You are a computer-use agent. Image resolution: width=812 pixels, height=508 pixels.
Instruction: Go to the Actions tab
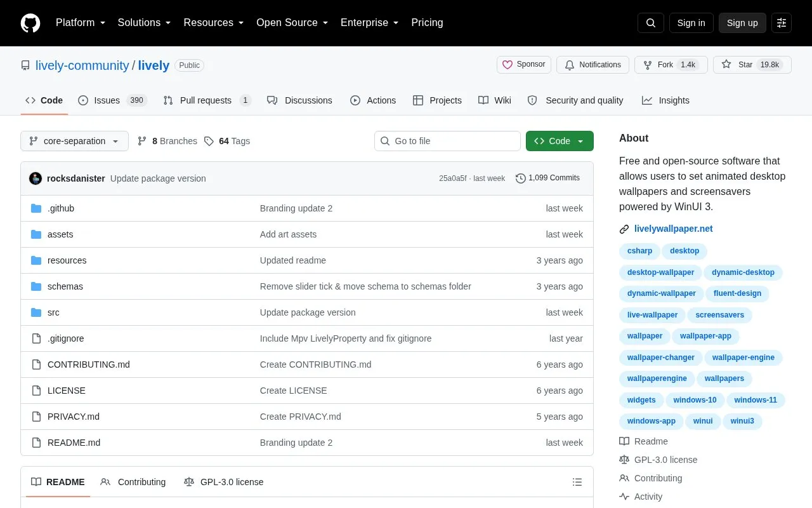pos(373,100)
